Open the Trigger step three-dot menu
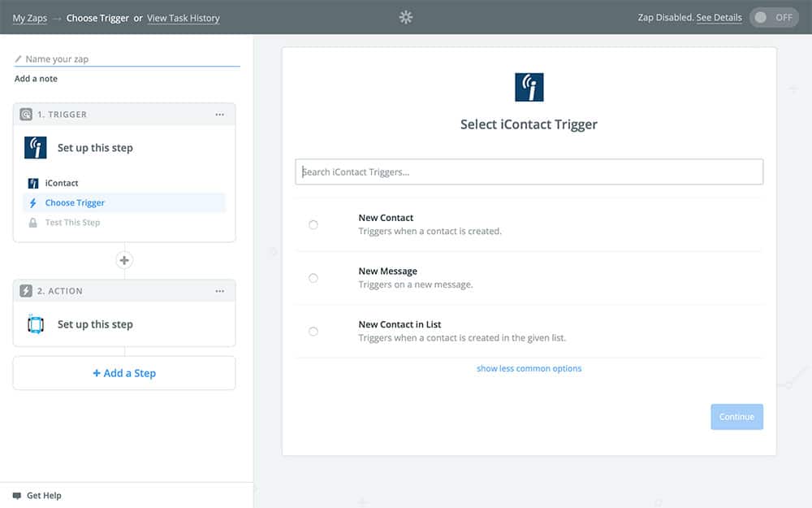The height and width of the screenshot is (508, 812). [x=219, y=115]
